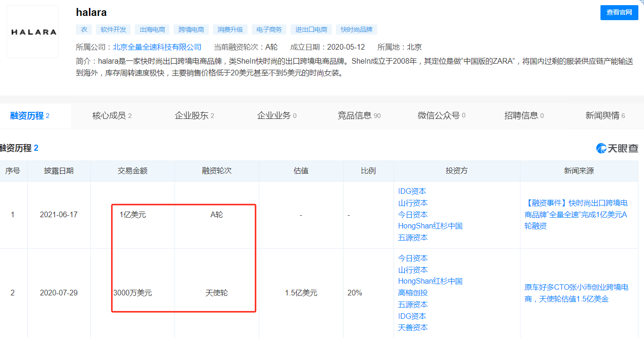Click the 招聘信息 tab

click(x=524, y=116)
